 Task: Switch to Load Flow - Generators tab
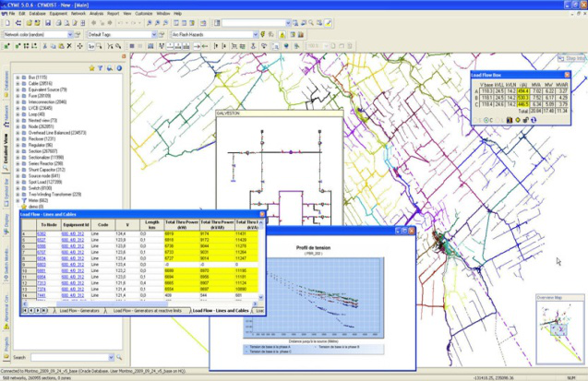(79, 311)
